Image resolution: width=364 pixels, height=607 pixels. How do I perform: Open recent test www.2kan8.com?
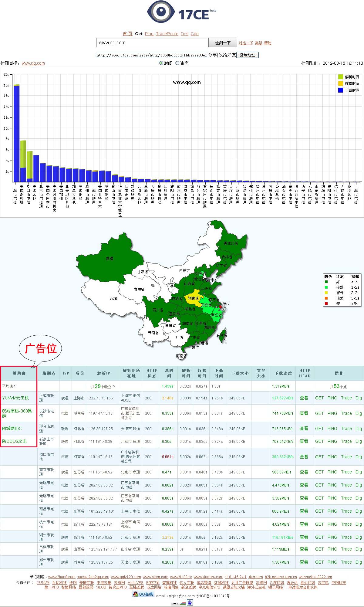(x=62, y=577)
